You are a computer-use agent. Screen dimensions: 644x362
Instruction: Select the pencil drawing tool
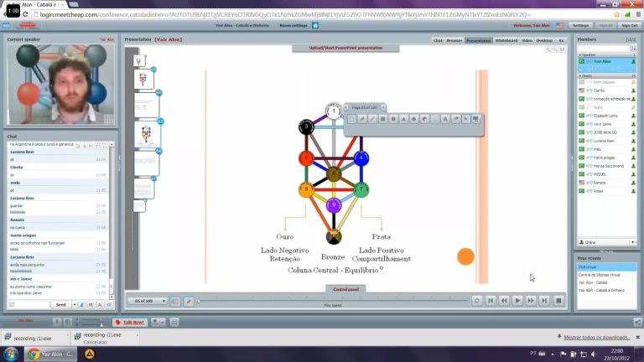pyautogui.click(x=362, y=119)
